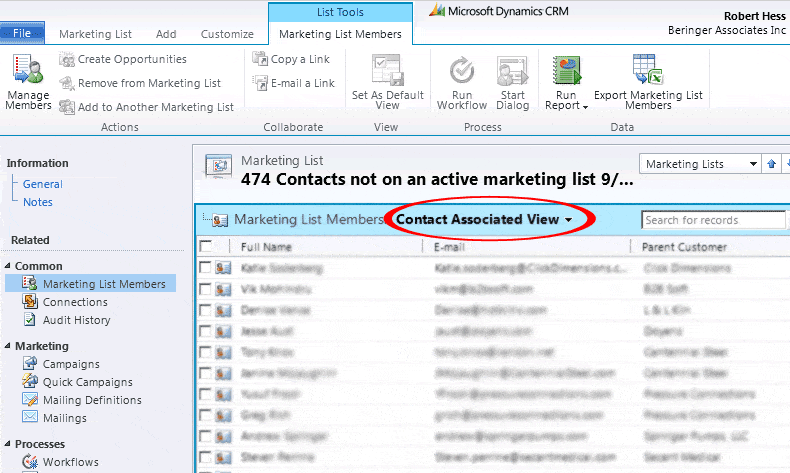Screen dimensions: 790x473
Task: Check the box for Andrew's row
Action: (x=205, y=436)
